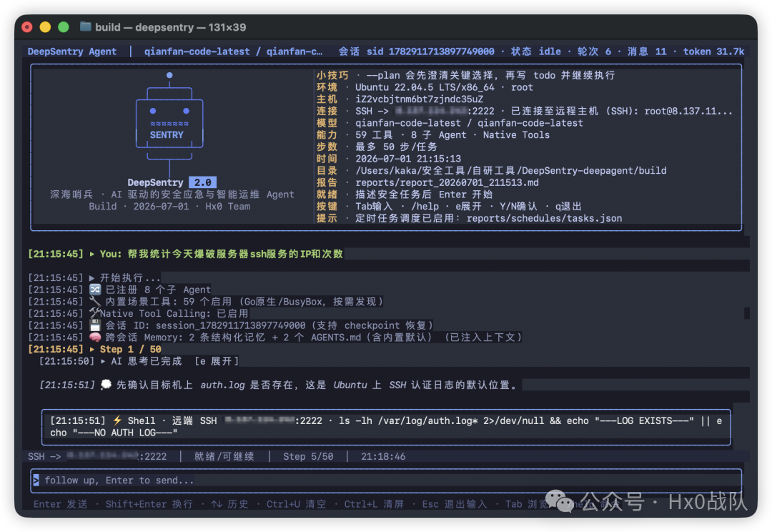Screen dimensions: 772x532
Task: Click the report path reports/report_20260701_211513.md
Action: (447, 183)
